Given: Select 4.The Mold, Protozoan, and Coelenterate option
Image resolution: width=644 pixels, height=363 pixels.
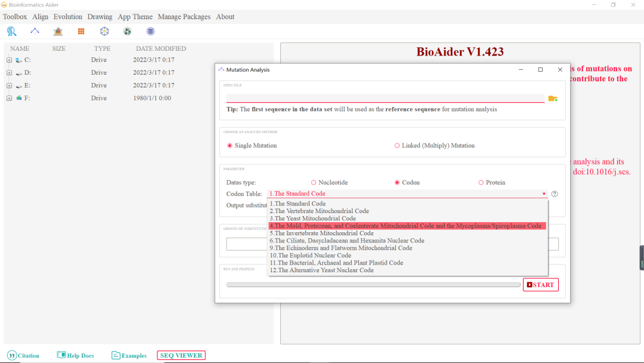Looking at the screenshot, I should point(407,226).
